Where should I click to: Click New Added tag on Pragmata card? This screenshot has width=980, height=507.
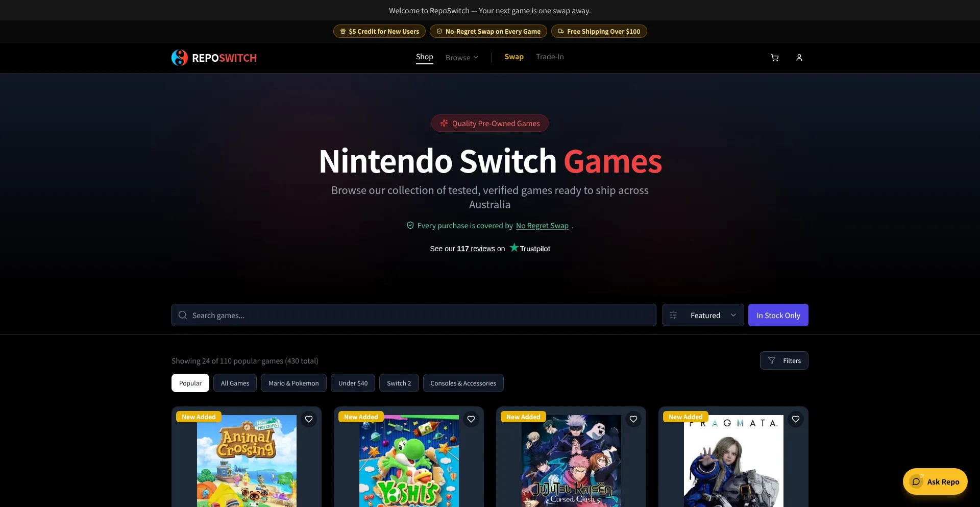click(x=685, y=417)
